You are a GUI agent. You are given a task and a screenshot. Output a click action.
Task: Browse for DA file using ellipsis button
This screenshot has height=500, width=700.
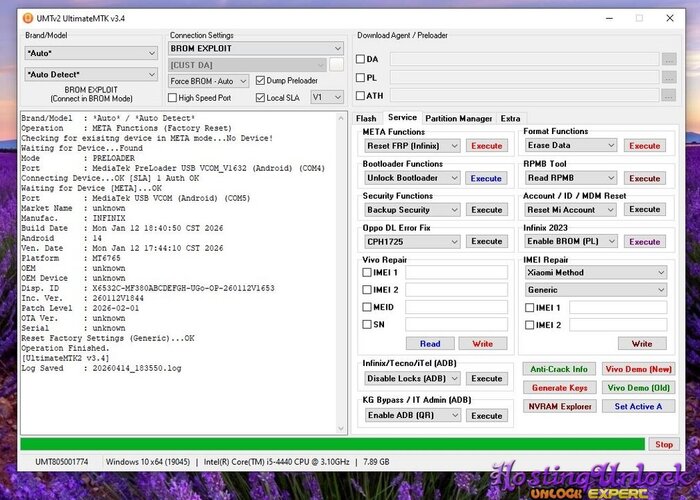[x=668, y=59]
